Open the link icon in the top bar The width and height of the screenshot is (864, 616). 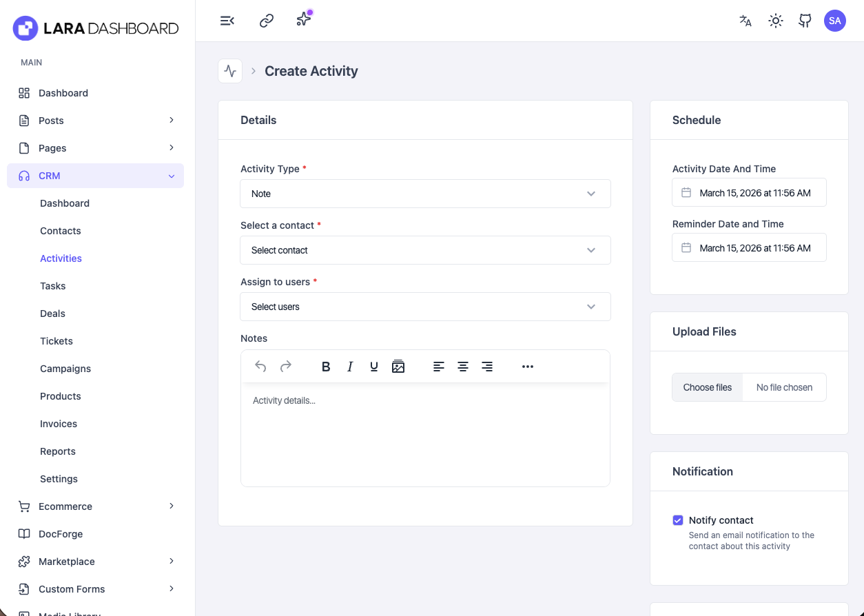pyautogui.click(x=267, y=21)
